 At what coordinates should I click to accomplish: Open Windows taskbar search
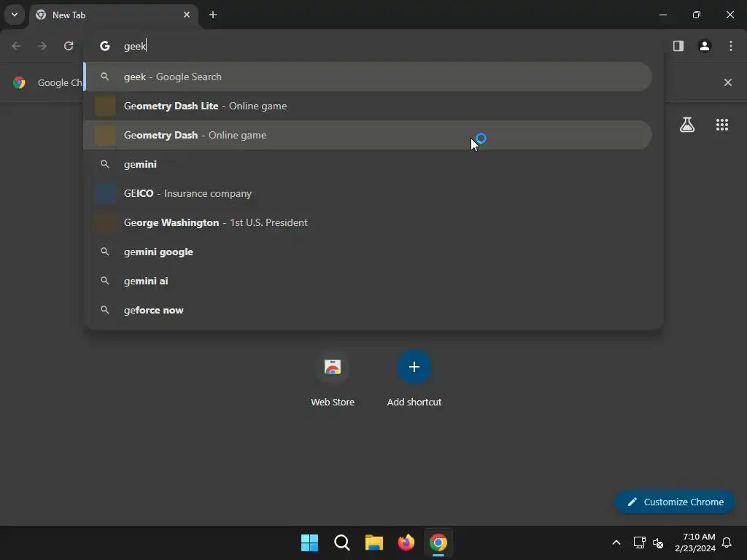[342, 542]
